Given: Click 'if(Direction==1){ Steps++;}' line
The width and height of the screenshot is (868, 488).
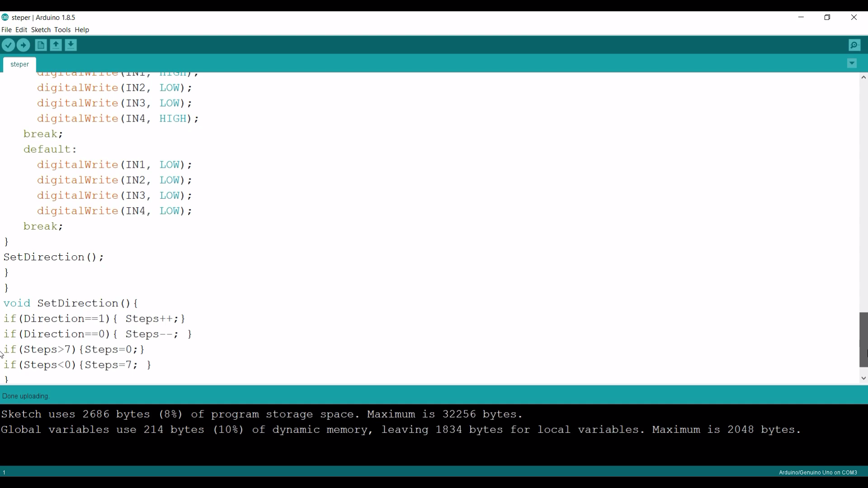Looking at the screenshot, I should (x=94, y=319).
